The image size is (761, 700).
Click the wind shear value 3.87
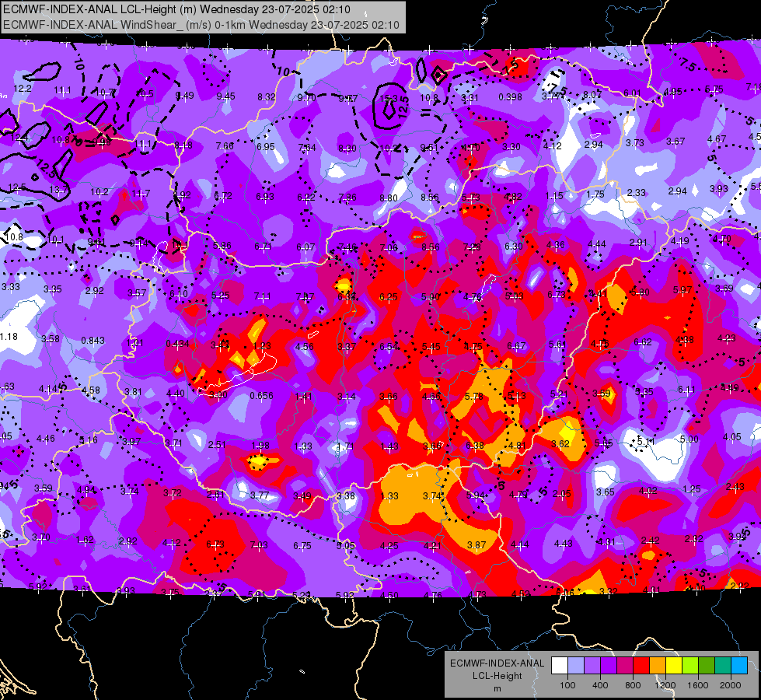pyautogui.click(x=476, y=545)
